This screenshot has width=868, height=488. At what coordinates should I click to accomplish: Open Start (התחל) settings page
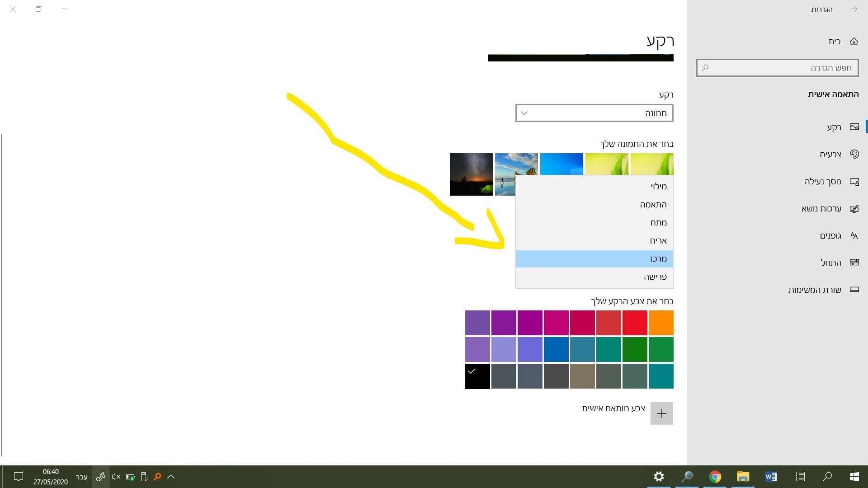(x=831, y=263)
